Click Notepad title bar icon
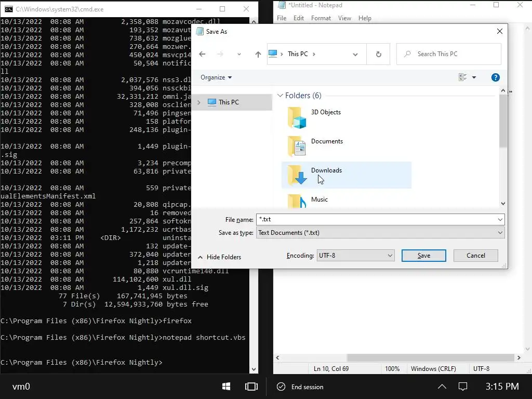 282,5
